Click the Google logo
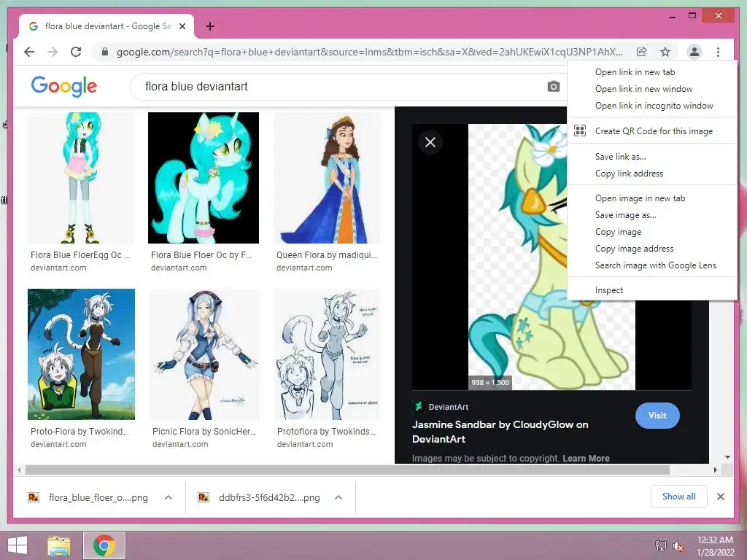Viewport: 747px width, 560px height. click(x=64, y=86)
